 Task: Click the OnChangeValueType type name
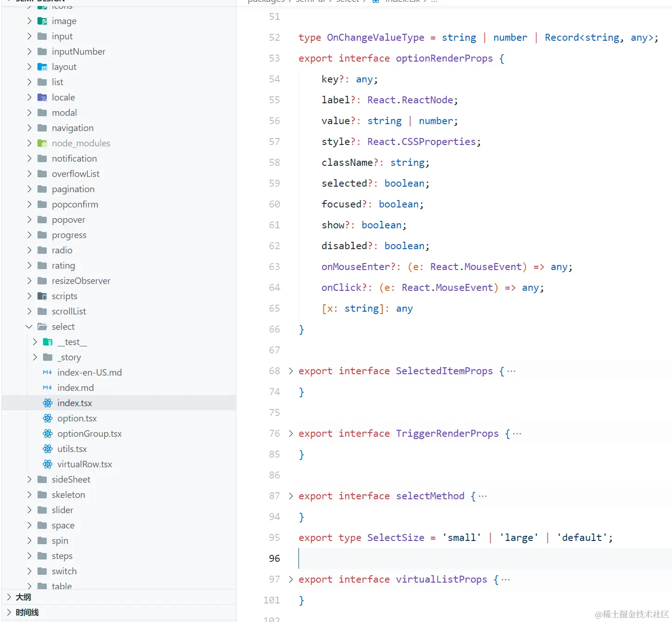click(x=375, y=38)
